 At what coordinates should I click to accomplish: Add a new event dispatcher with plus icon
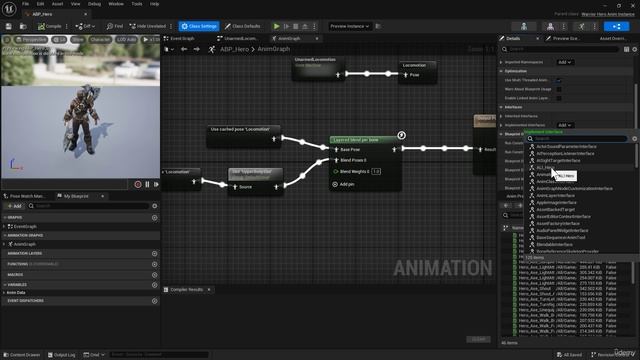click(155, 301)
